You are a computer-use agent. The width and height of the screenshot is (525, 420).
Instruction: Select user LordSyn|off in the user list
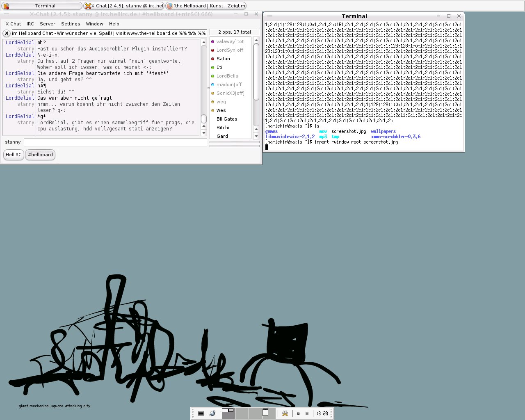point(230,50)
